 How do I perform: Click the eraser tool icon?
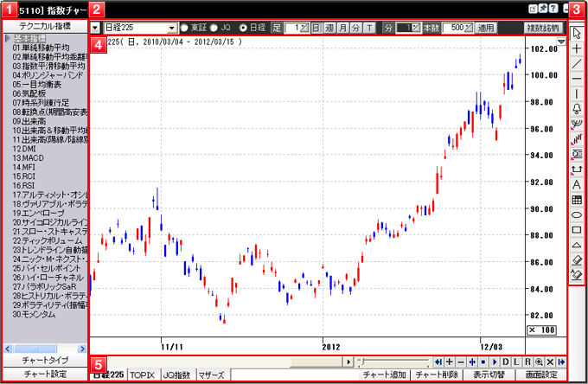(x=577, y=259)
